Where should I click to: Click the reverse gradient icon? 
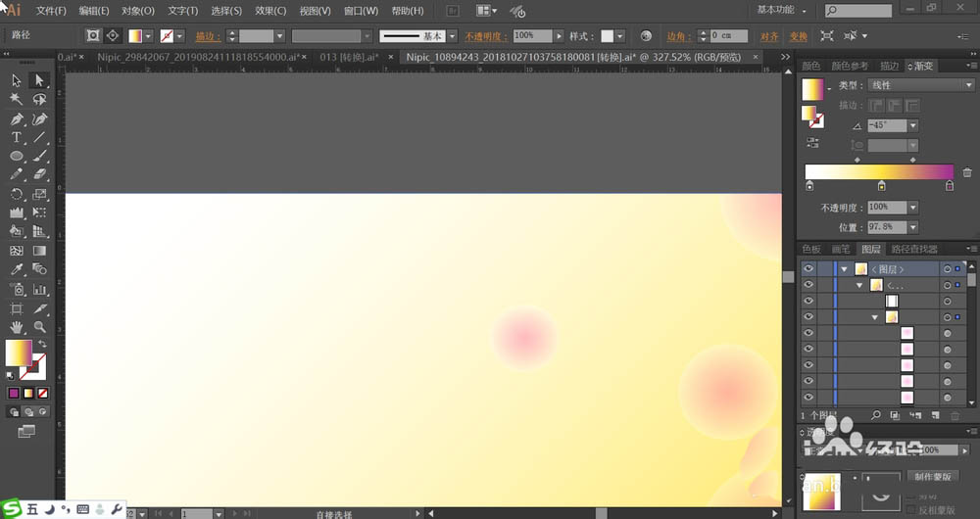pos(812,143)
